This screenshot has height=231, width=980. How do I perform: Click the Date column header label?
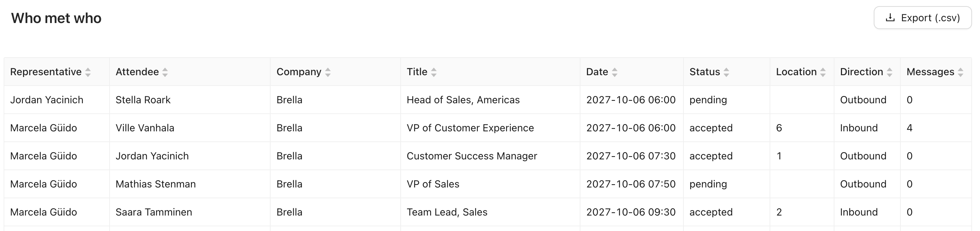597,72
